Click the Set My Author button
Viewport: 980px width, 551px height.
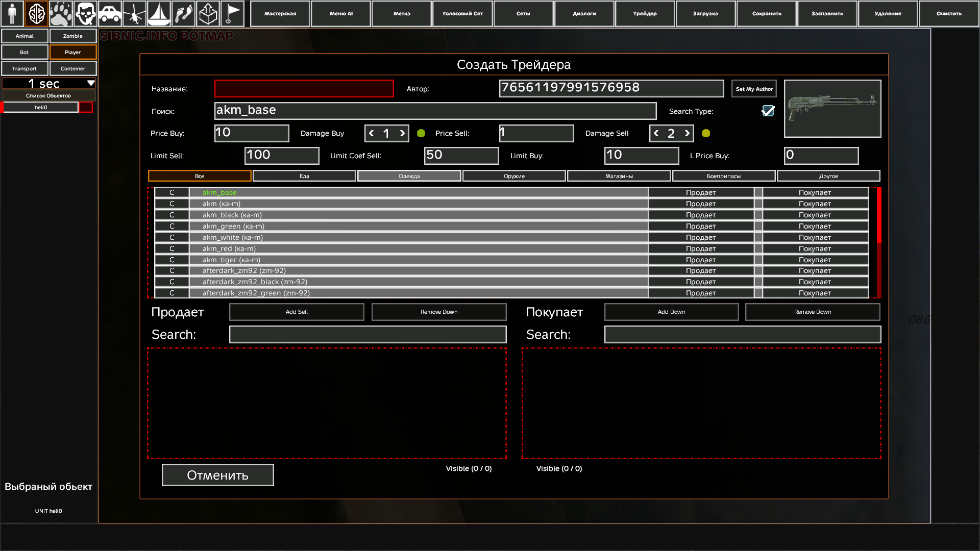[x=754, y=89]
